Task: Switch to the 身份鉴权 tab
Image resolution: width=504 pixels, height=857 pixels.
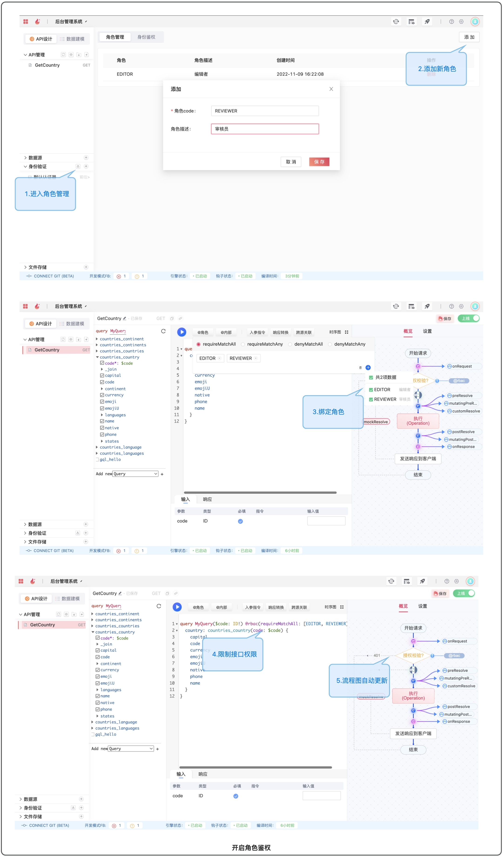Action: tap(146, 37)
